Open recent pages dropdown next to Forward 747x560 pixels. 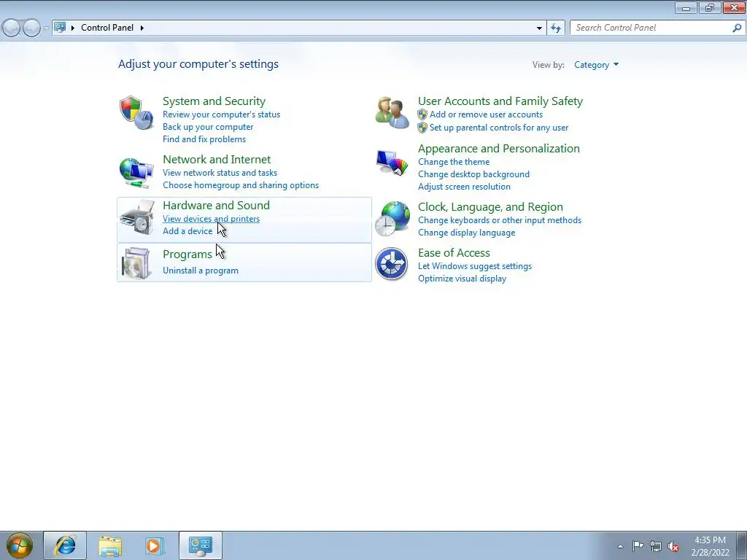tap(46, 28)
